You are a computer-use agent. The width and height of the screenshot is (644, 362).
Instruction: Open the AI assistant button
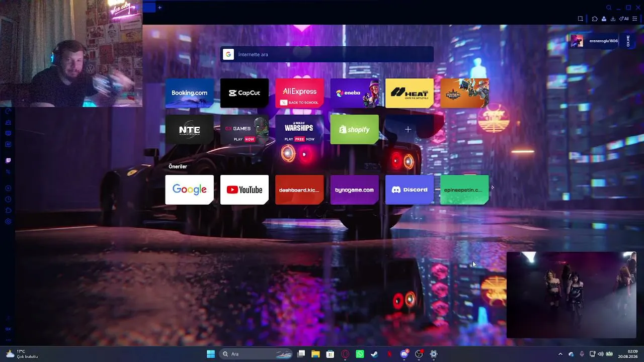click(x=624, y=19)
